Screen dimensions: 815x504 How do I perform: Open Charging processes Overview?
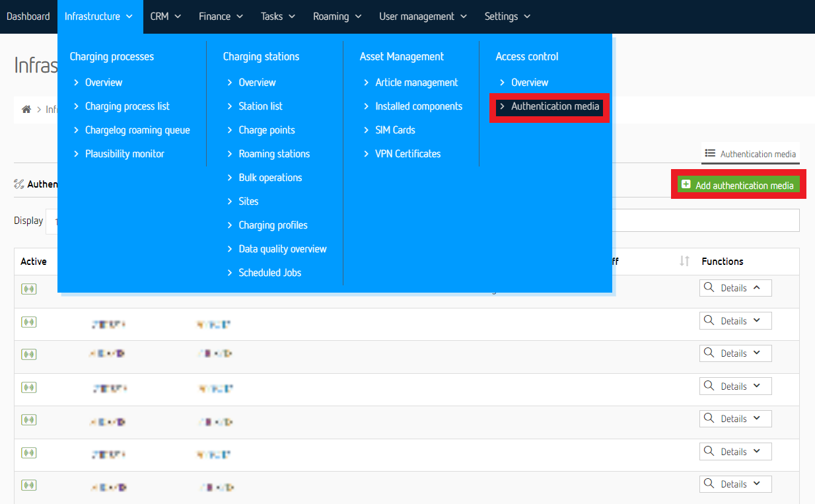(104, 83)
